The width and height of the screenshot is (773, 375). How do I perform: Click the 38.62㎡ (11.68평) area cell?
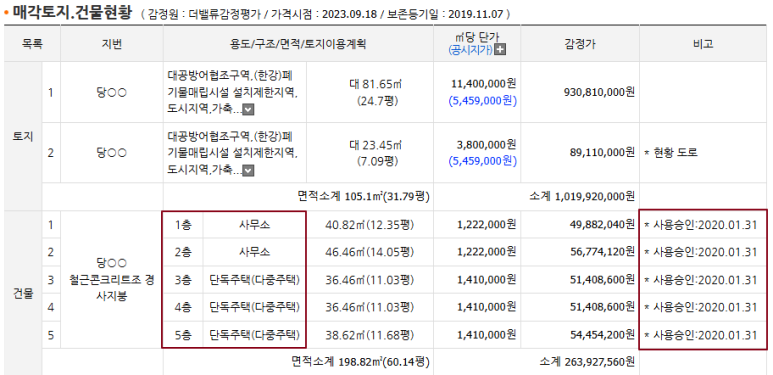370,335
